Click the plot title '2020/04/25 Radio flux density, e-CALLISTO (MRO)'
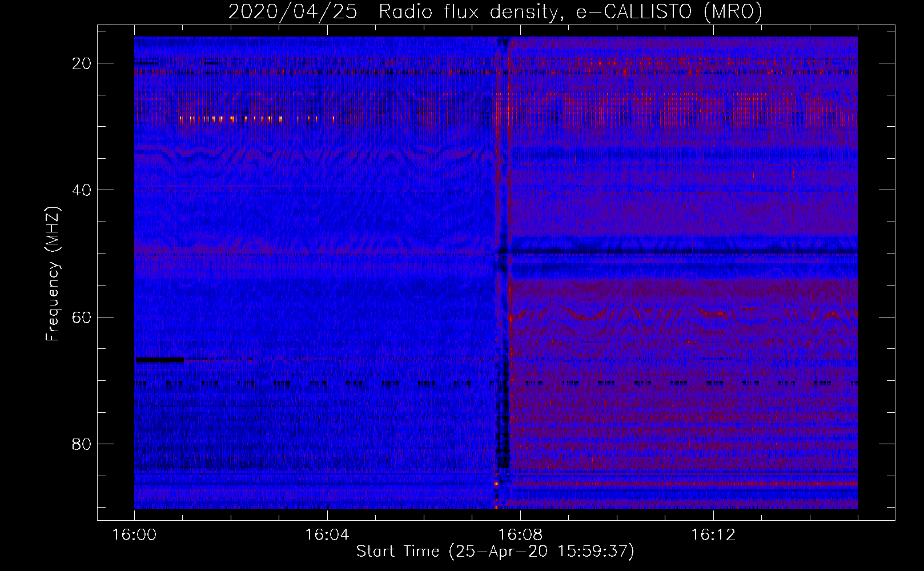Viewport: 924px width, 571px height. (495, 11)
